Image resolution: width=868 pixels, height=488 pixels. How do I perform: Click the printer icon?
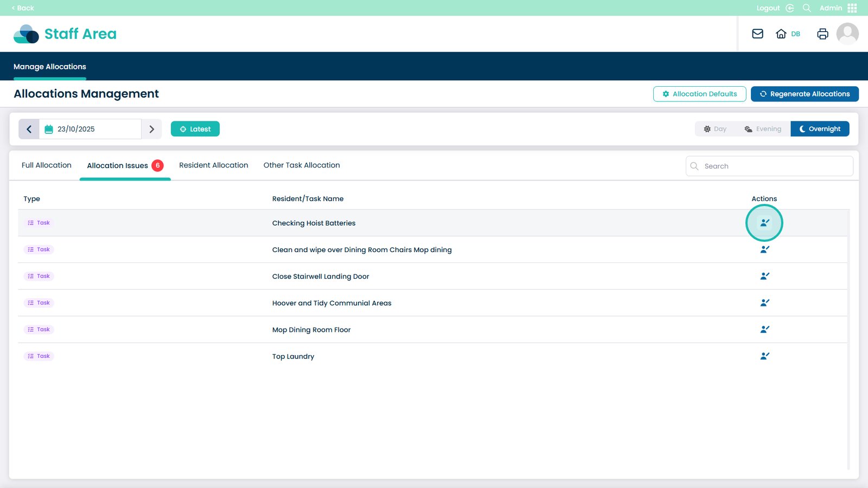click(822, 34)
